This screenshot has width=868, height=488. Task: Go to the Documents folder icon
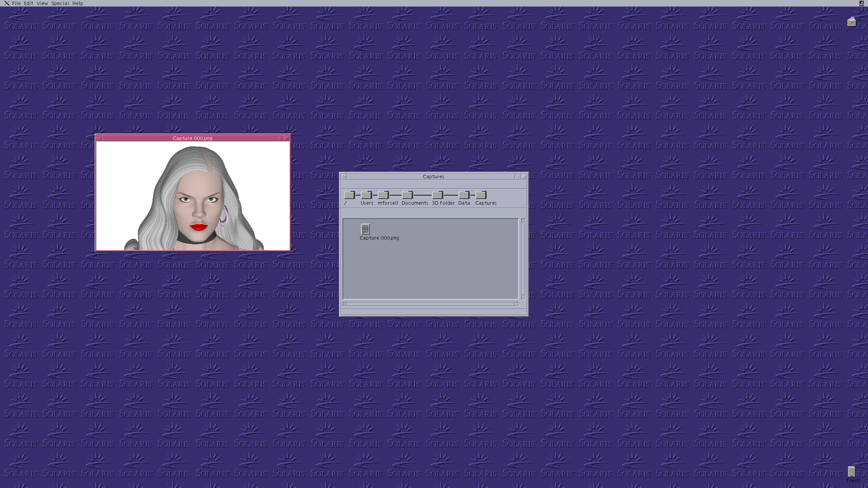[x=407, y=195]
